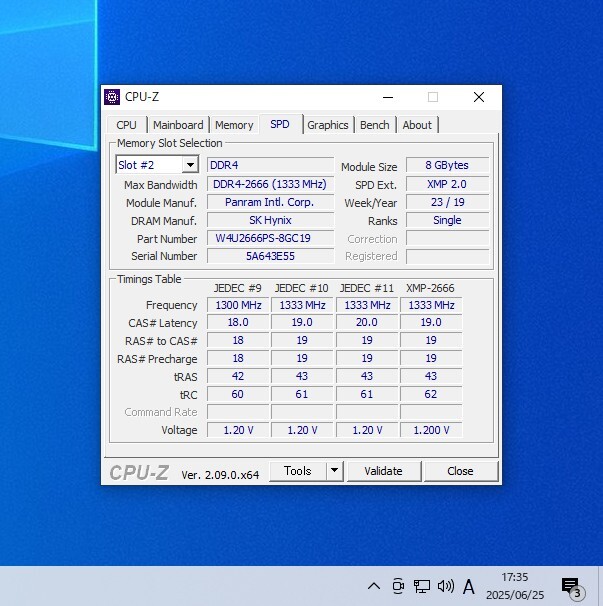Click the 20.0 CAS# Latency cell
Viewport: 603px width, 606px height.
tap(367, 322)
